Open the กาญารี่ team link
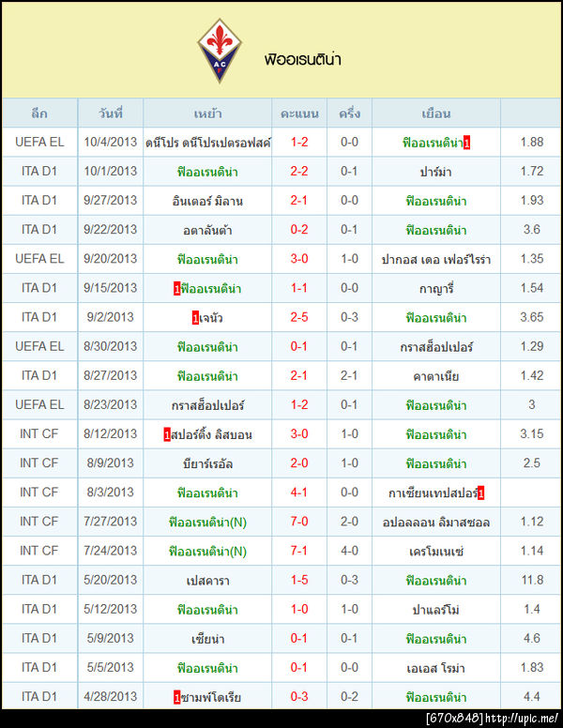 pyautogui.click(x=435, y=289)
